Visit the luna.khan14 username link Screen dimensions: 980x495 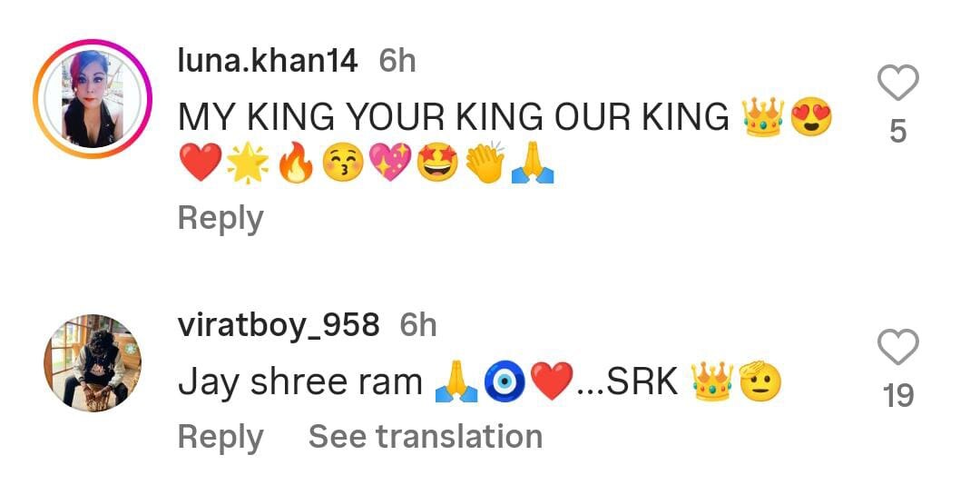(268, 61)
